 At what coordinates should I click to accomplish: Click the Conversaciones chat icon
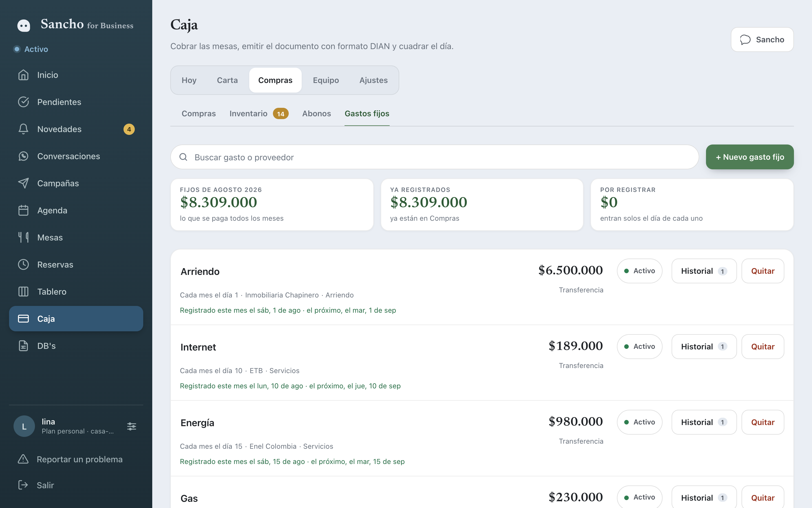[23, 156]
